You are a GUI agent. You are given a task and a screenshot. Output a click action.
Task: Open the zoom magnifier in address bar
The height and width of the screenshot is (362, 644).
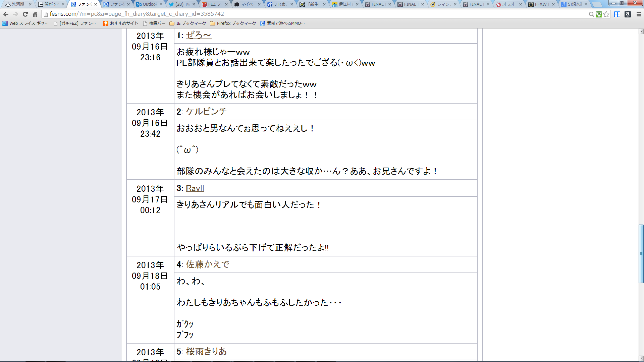tap(591, 14)
